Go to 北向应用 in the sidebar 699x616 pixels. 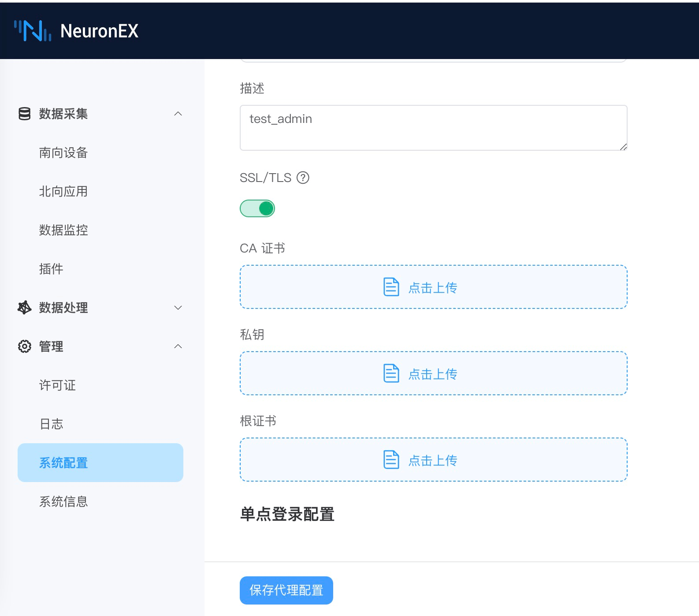[63, 191]
